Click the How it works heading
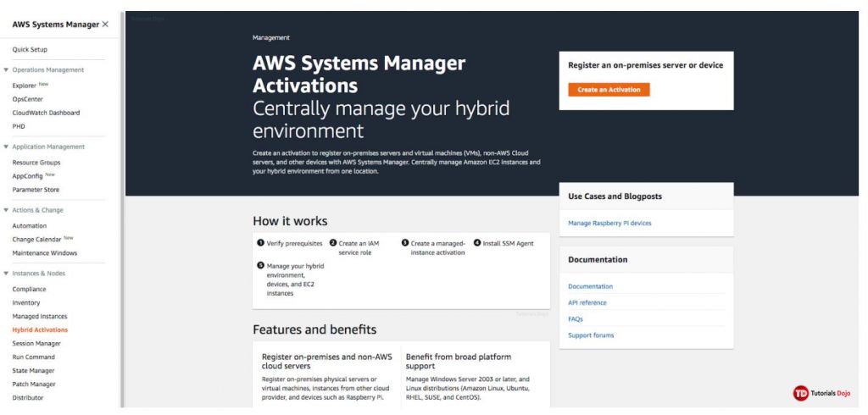The width and height of the screenshot is (868, 415). (290, 221)
